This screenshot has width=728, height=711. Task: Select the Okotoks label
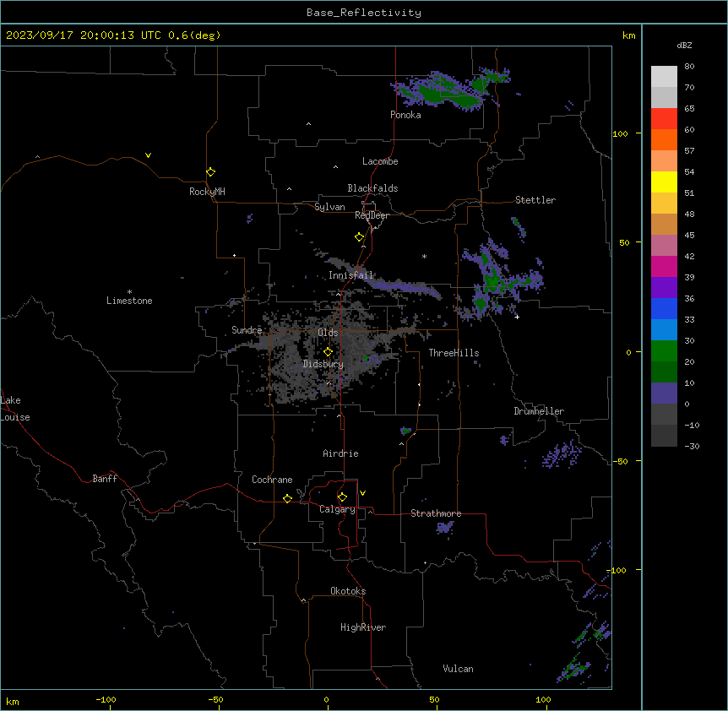(348, 591)
